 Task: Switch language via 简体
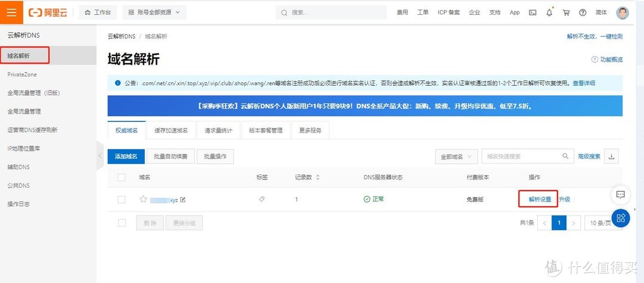[601, 13]
